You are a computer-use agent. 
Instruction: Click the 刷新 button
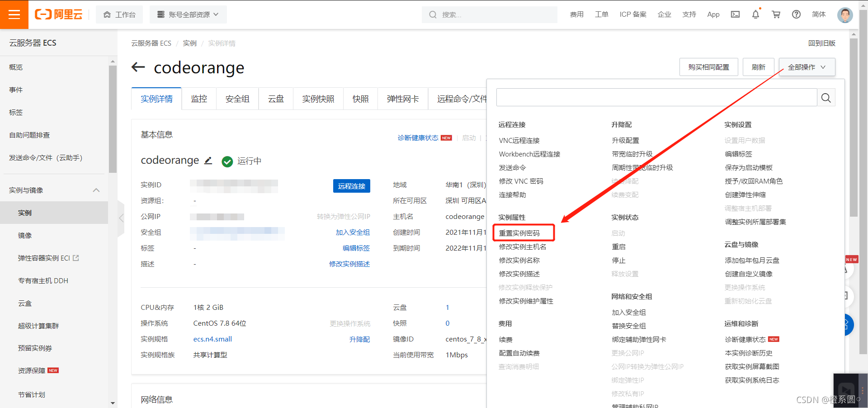click(759, 67)
